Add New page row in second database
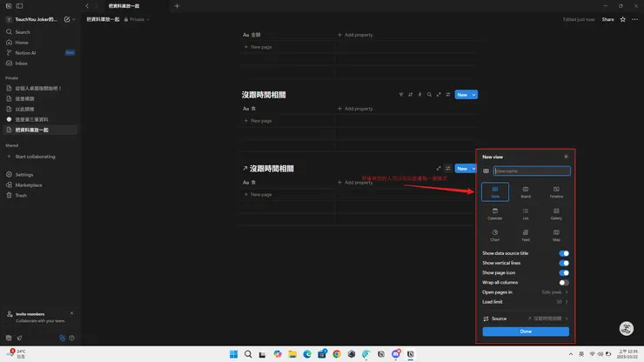Image resolution: width=644 pixels, height=362 pixels. click(x=258, y=121)
